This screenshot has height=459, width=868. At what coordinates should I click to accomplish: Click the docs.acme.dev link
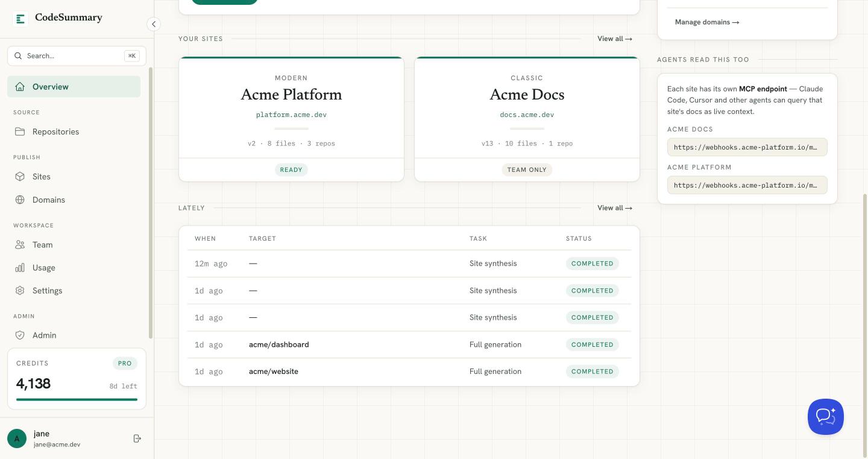click(527, 115)
